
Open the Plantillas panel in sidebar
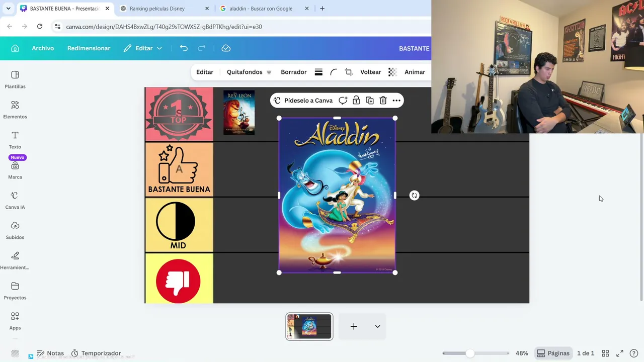[15, 79]
